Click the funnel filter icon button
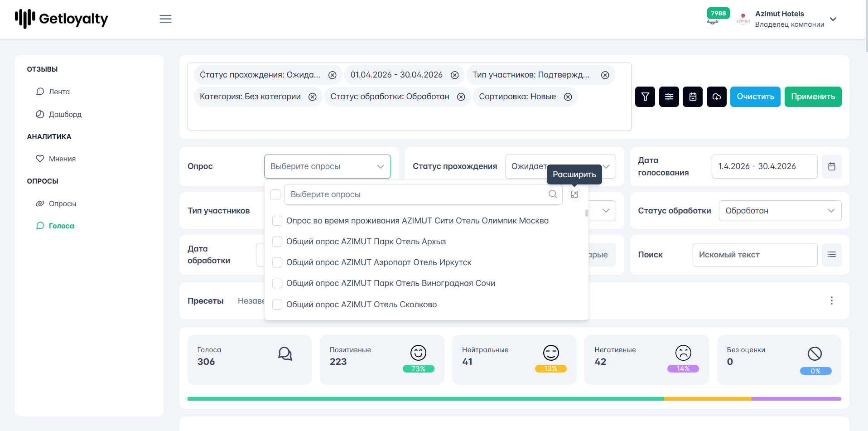 [645, 97]
